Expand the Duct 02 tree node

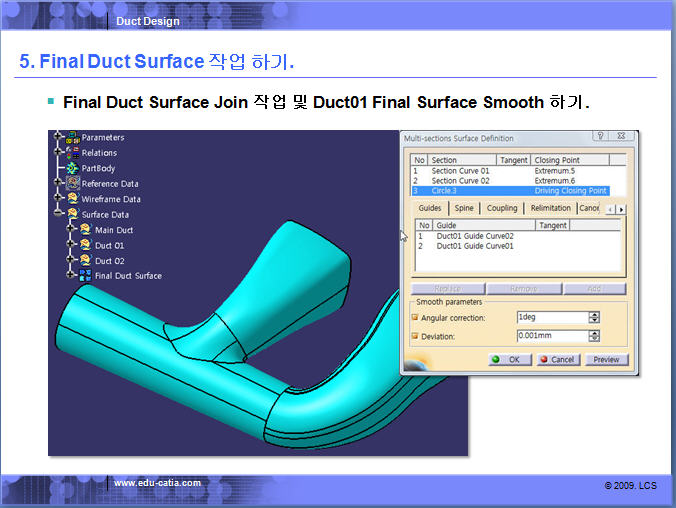point(71,260)
